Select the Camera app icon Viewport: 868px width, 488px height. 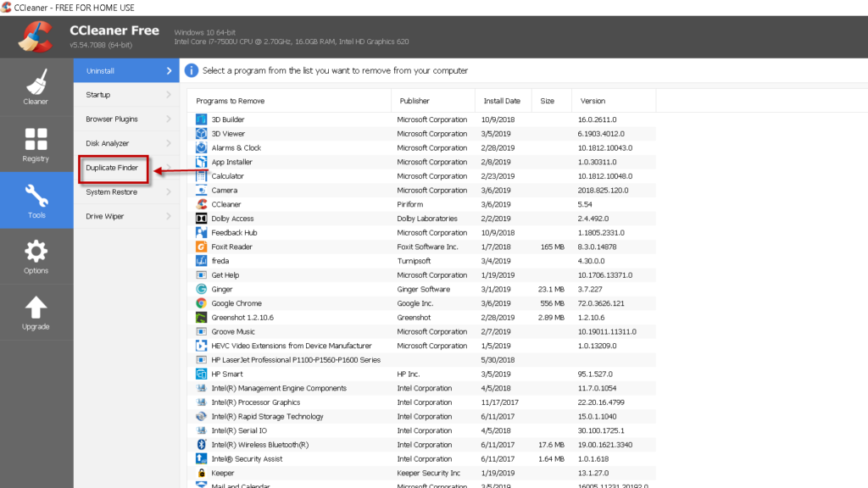(x=202, y=191)
